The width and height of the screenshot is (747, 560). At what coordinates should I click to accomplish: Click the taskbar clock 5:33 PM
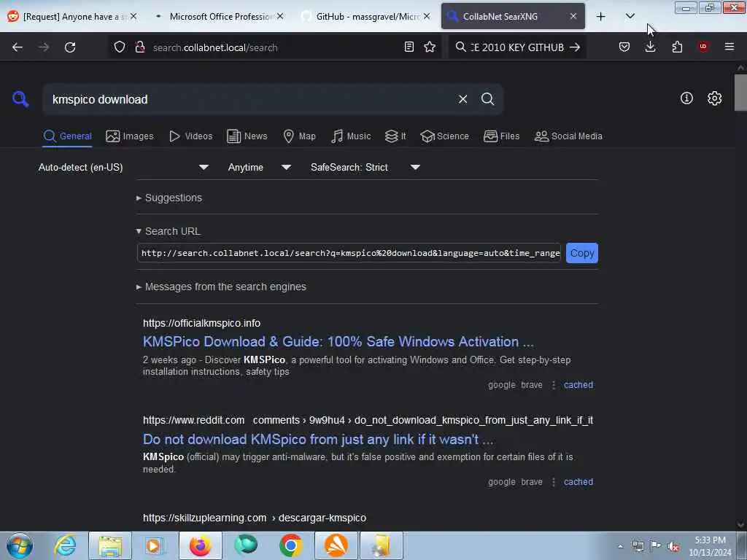[x=710, y=546]
